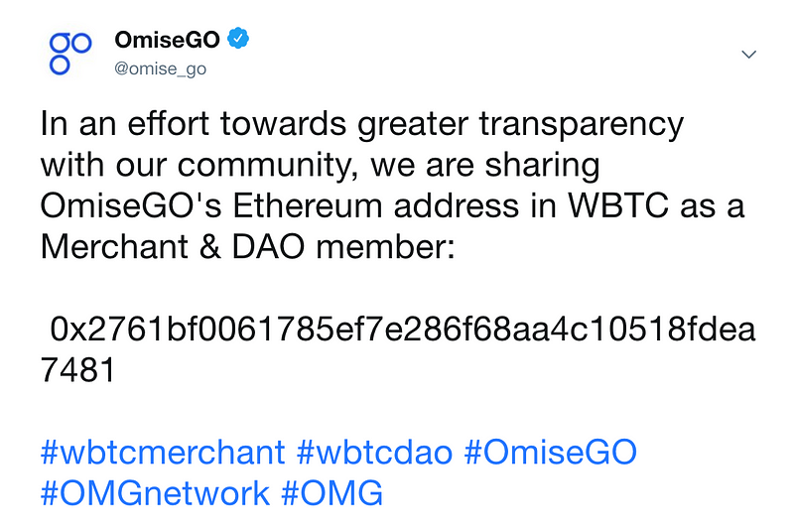
Task: Click the word Ethereum in the tweet
Action: coord(308,205)
